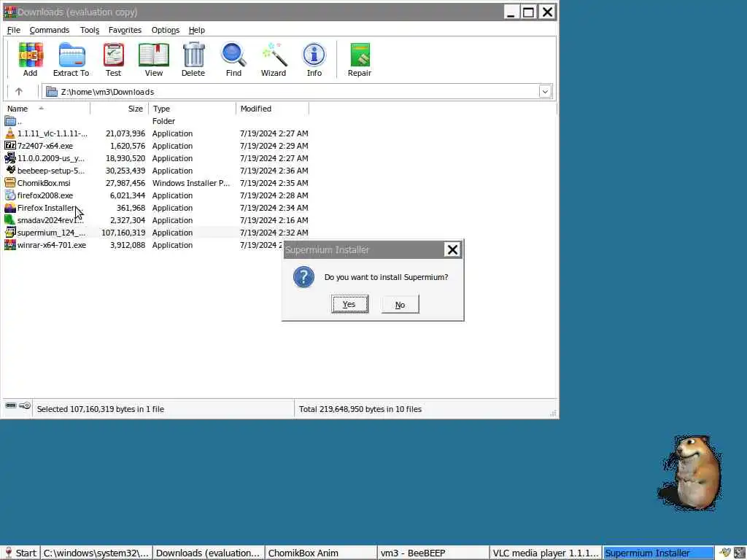Click the 7/19/2024 2:16 AM modified cell
Screen dimensions: 747x560
tap(274, 220)
